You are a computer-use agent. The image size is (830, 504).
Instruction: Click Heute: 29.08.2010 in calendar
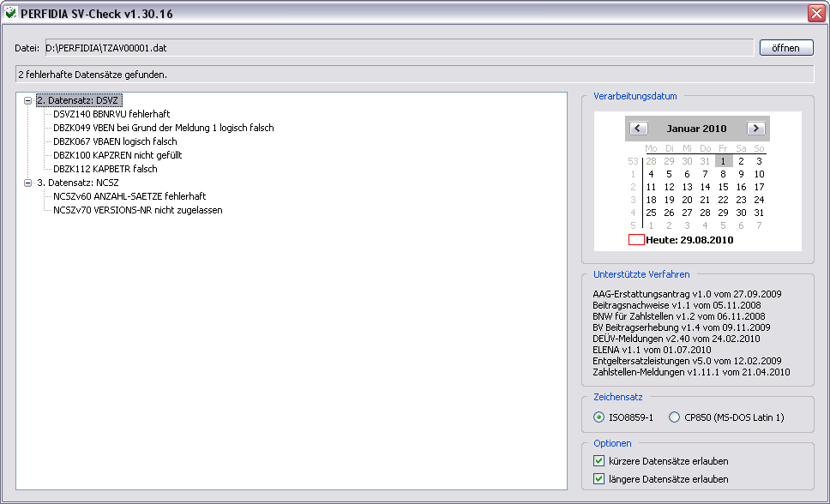coord(689,240)
